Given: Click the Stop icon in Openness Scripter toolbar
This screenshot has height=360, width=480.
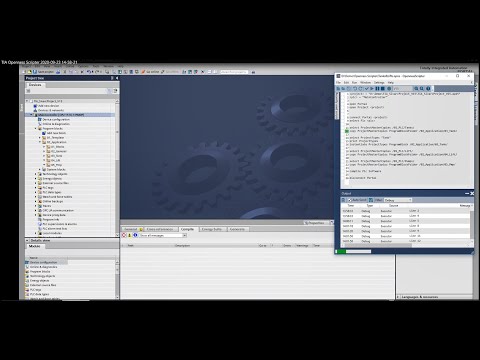Looking at the screenshot, I should pos(383,89).
